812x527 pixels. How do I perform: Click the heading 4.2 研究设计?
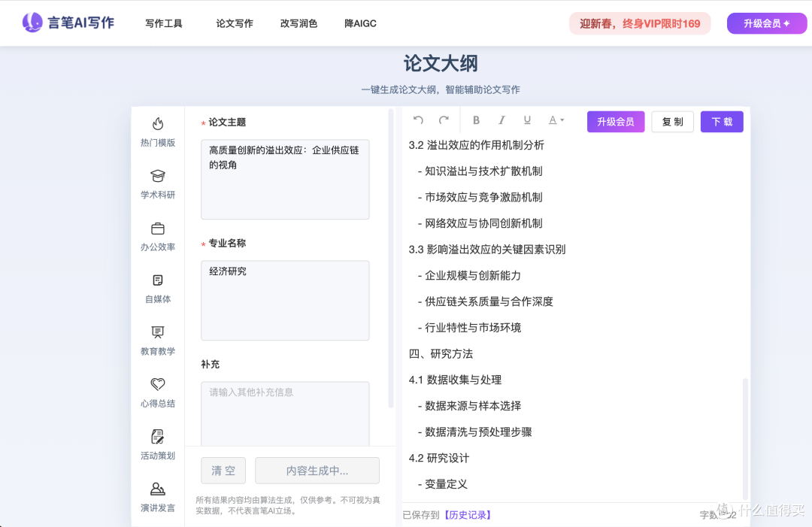[x=439, y=458]
